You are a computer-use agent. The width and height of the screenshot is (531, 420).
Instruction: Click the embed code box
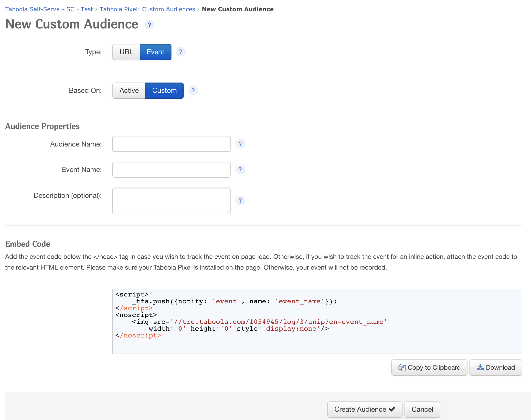tap(317, 321)
